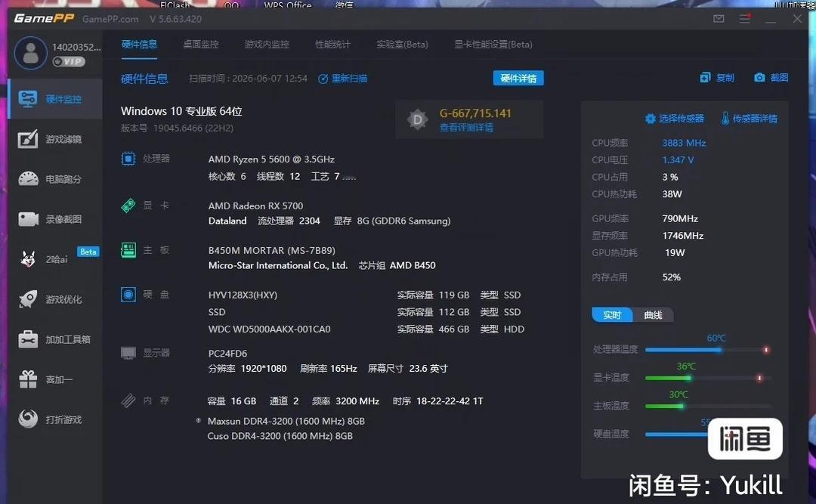
Task: Click the 硬盘 disk icon
Action: pos(128,295)
